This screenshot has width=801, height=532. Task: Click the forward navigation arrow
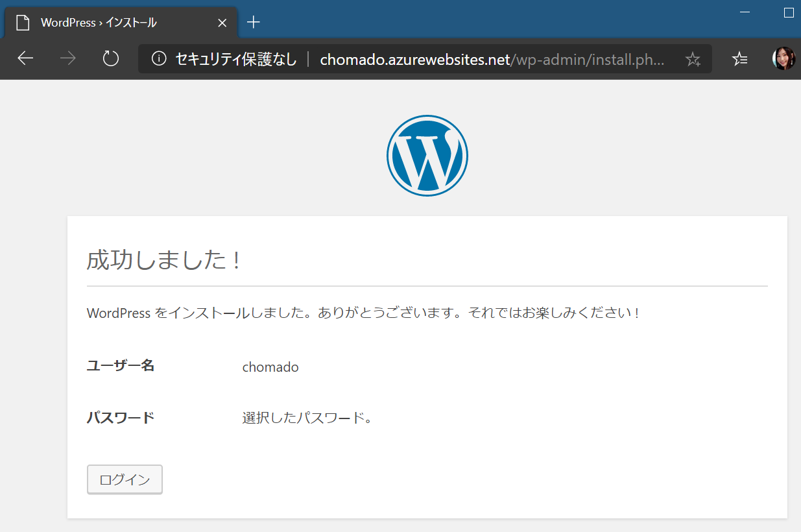(x=67, y=59)
